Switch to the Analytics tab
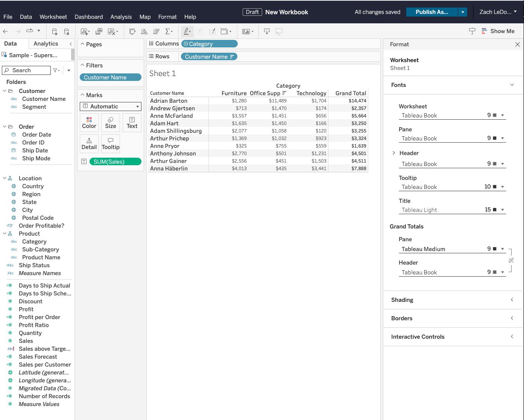 pyautogui.click(x=46, y=43)
